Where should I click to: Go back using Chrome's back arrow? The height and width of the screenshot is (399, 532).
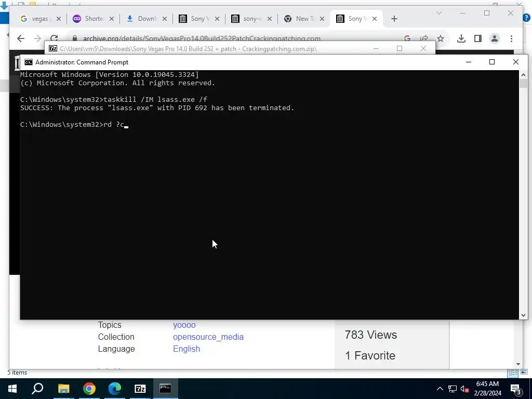coord(21,38)
